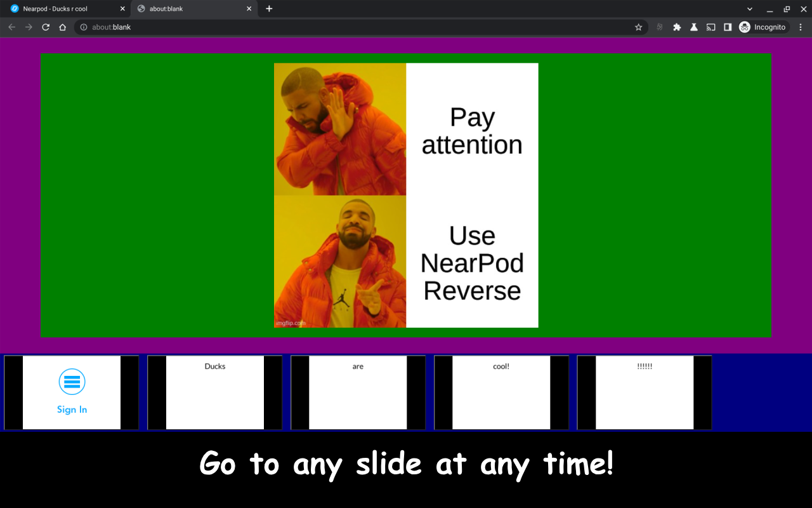Open the browser home page icon

tap(62, 27)
